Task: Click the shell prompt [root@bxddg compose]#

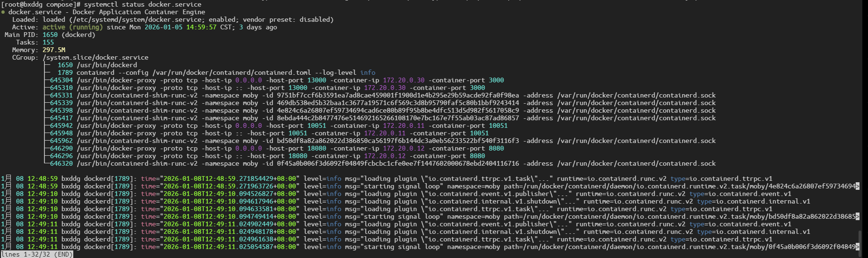Action: [x=41, y=5]
